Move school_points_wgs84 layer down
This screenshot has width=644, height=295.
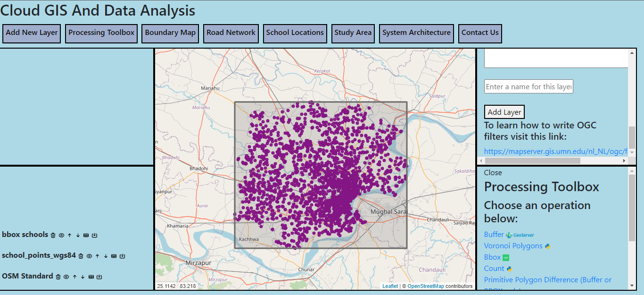[106, 256]
